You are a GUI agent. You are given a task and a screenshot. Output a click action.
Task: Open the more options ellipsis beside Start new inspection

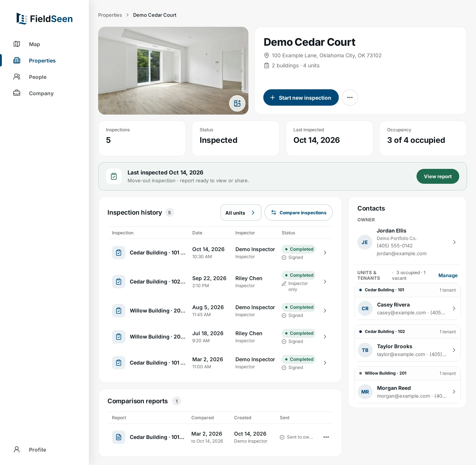pyautogui.click(x=350, y=98)
